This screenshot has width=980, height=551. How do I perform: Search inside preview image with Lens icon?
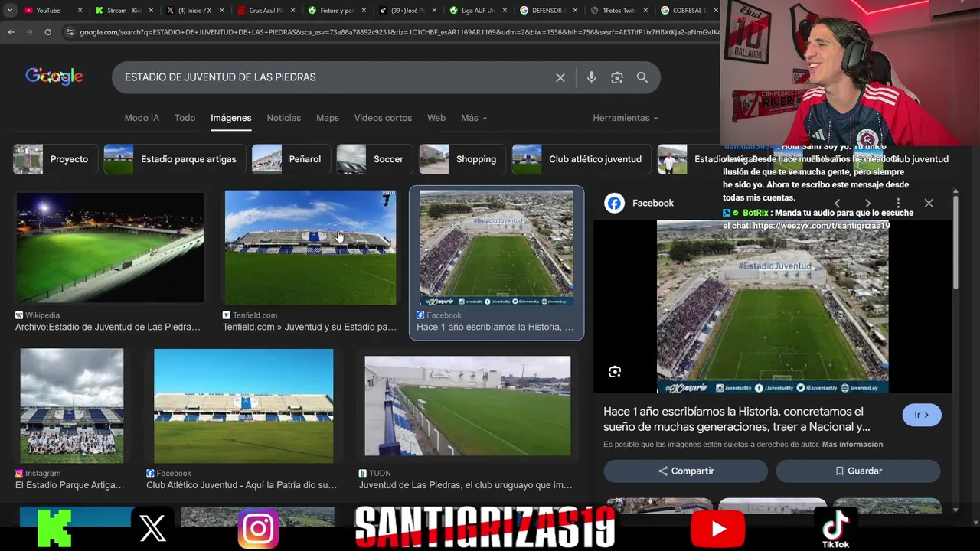coord(615,372)
